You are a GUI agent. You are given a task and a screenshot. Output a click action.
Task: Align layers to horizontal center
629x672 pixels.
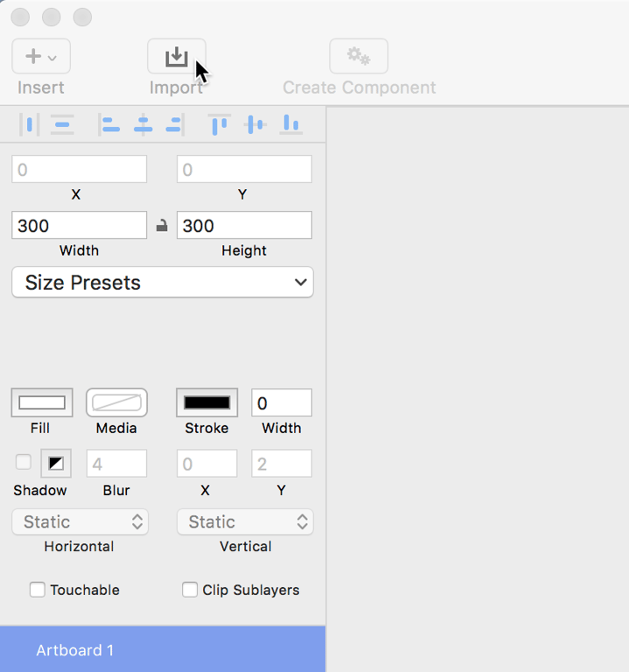coord(143,125)
